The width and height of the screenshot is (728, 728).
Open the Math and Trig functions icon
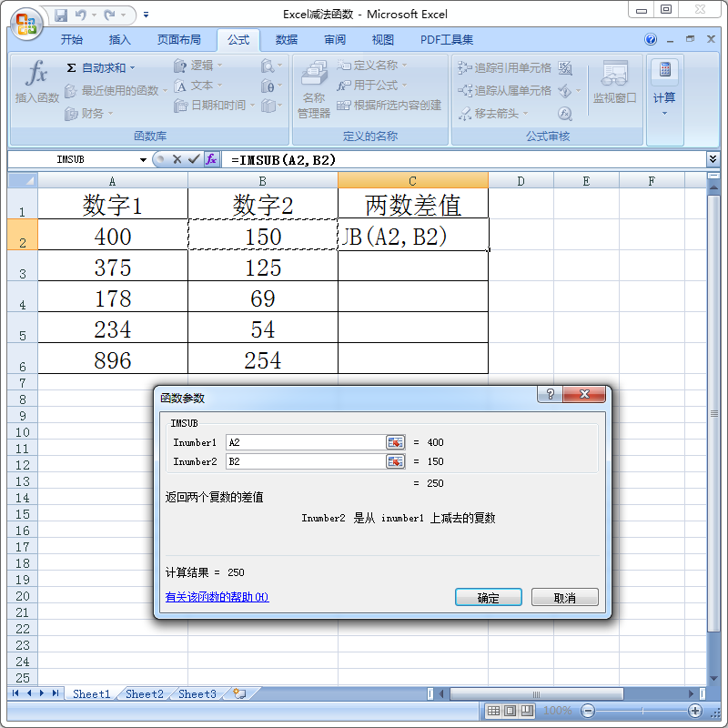pos(268,86)
